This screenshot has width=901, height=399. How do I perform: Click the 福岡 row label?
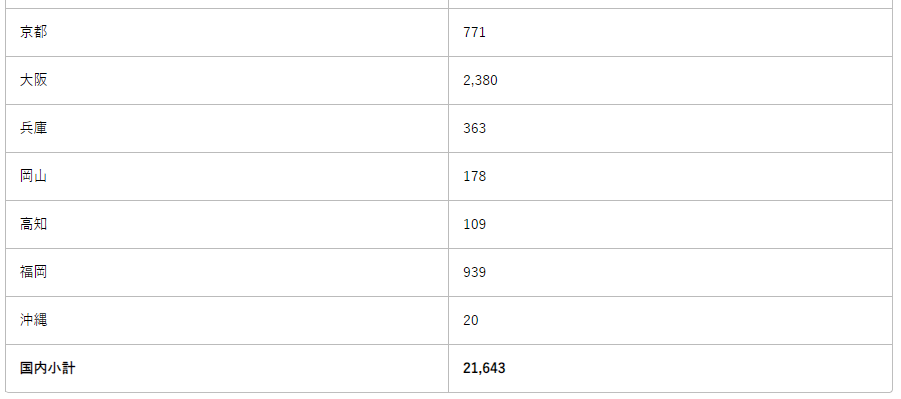tap(33, 272)
